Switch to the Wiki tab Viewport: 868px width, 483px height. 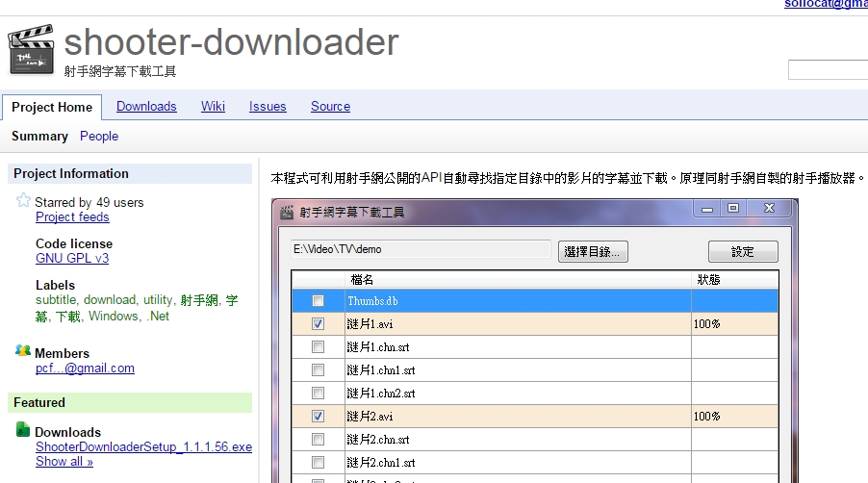(213, 107)
